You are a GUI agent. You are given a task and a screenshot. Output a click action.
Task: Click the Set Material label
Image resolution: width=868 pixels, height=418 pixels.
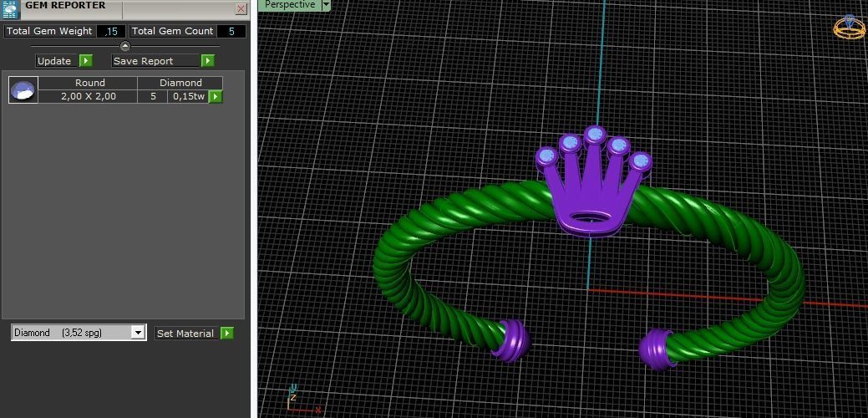pos(185,334)
